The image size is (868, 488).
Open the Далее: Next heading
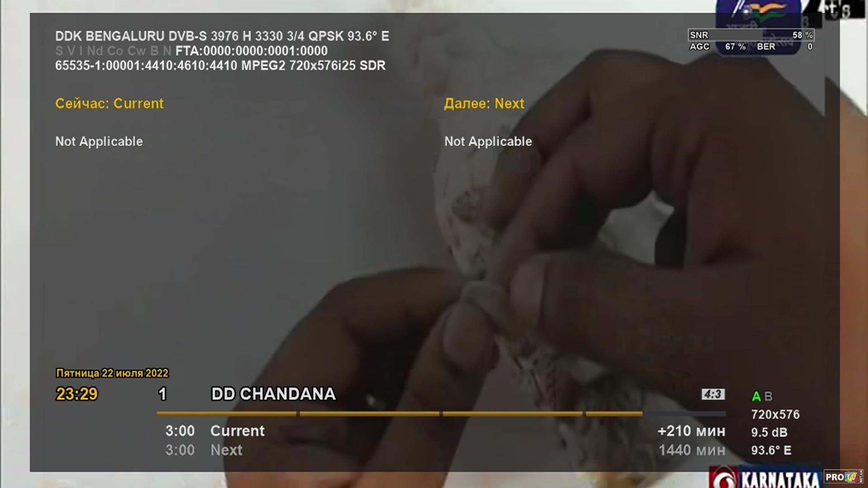(x=484, y=103)
